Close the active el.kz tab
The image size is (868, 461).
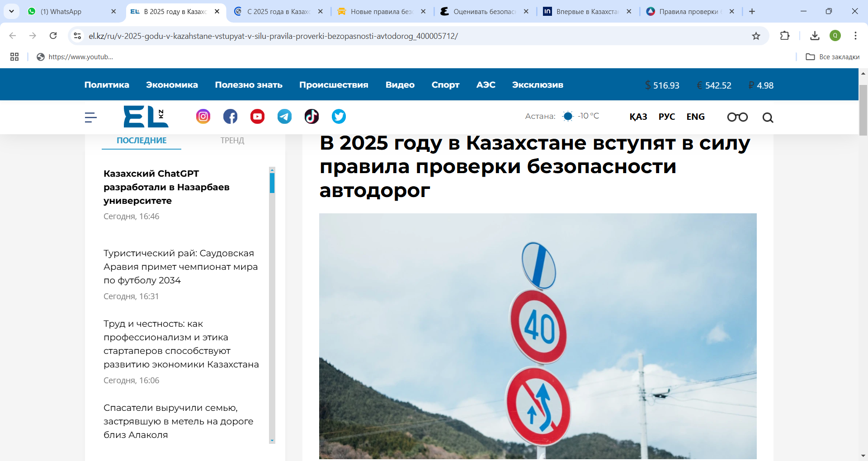(x=217, y=11)
